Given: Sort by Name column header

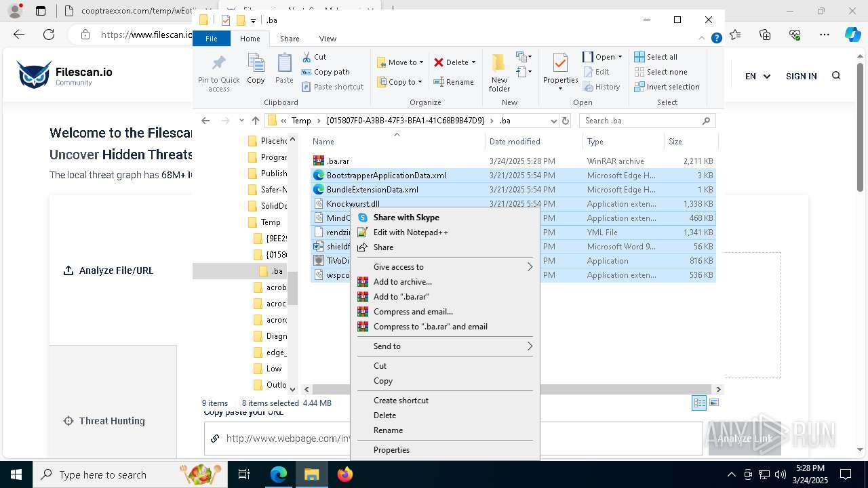Looking at the screenshot, I should tap(397, 142).
